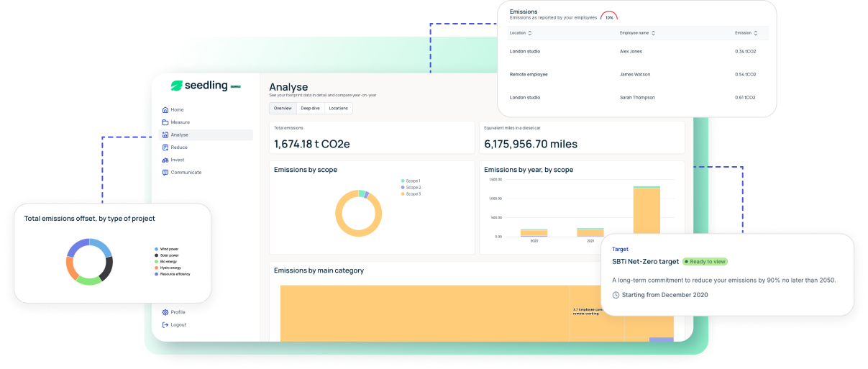
Task: Click the SBTi Net-Zero target title
Action: pos(645,262)
